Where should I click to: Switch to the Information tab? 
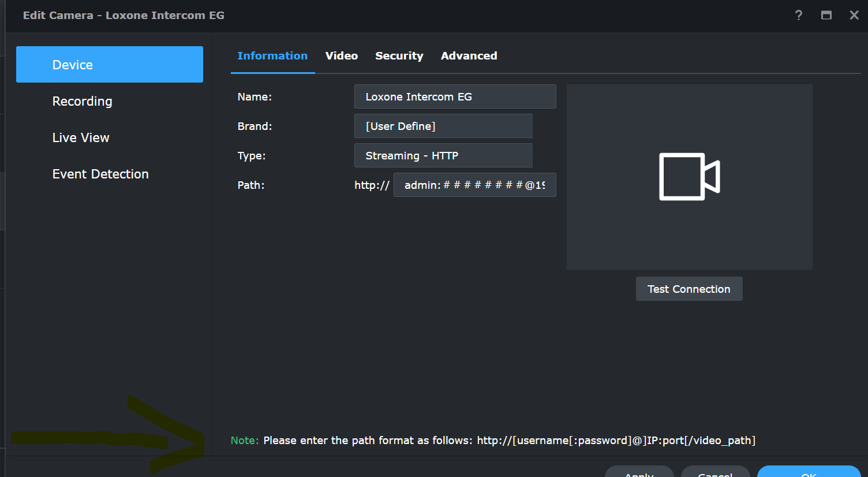point(272,56)
